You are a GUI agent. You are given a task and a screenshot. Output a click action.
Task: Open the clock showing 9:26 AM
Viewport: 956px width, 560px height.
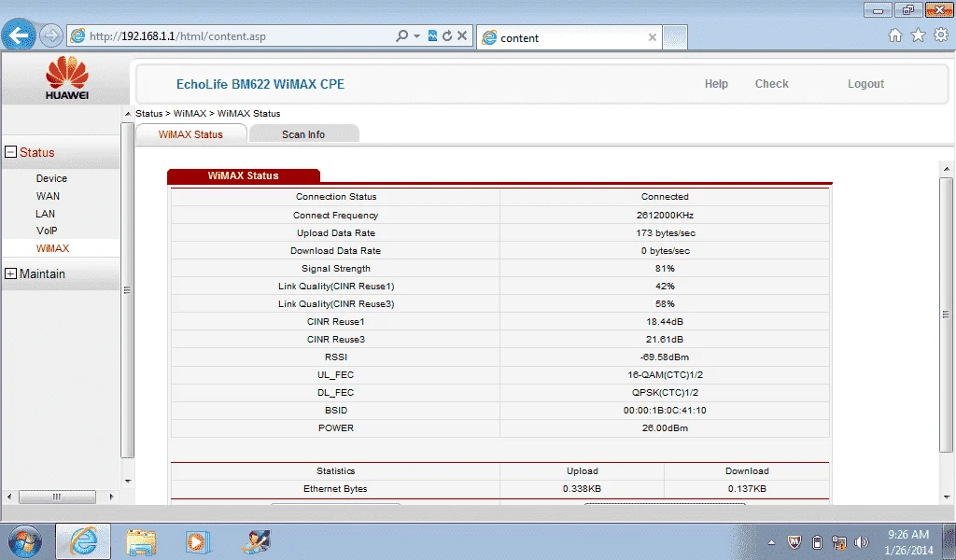908,542
